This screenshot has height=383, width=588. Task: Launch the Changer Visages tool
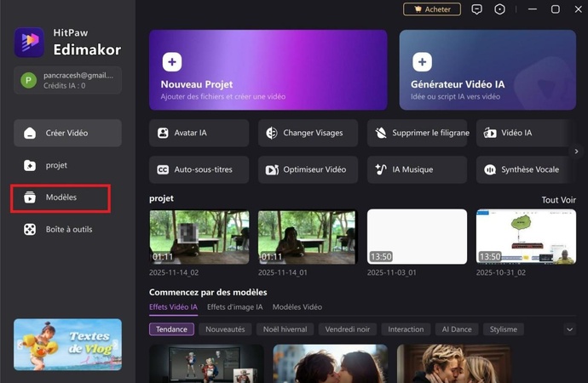click(308, 133)
